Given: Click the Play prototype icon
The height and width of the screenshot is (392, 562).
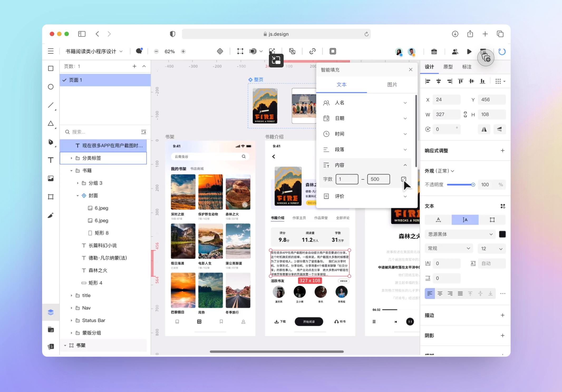Looking at the screenshot, I should click(469, 52).
